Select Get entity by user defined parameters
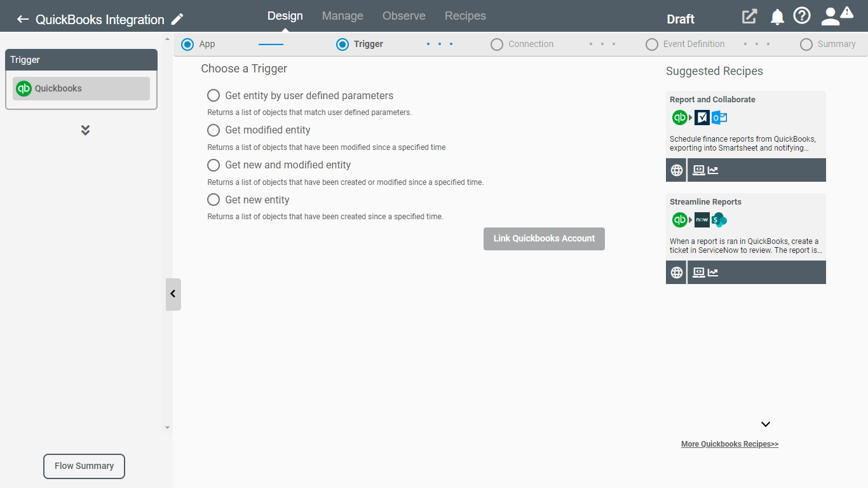 [x=214, y=95]
